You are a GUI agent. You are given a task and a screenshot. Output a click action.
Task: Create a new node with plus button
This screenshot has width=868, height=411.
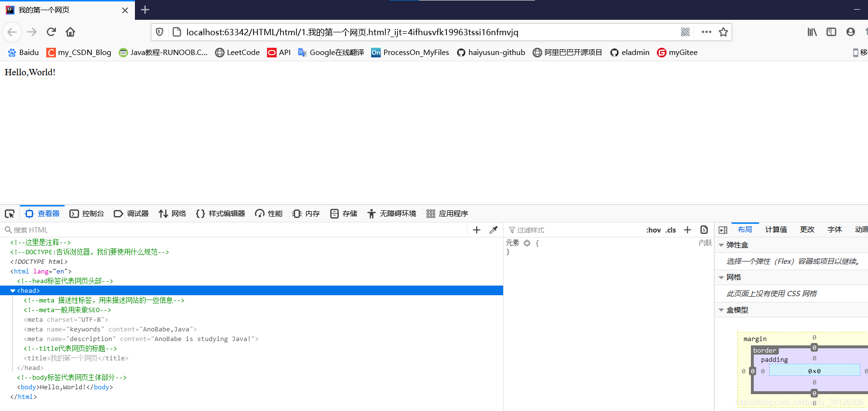pos(477,230)
